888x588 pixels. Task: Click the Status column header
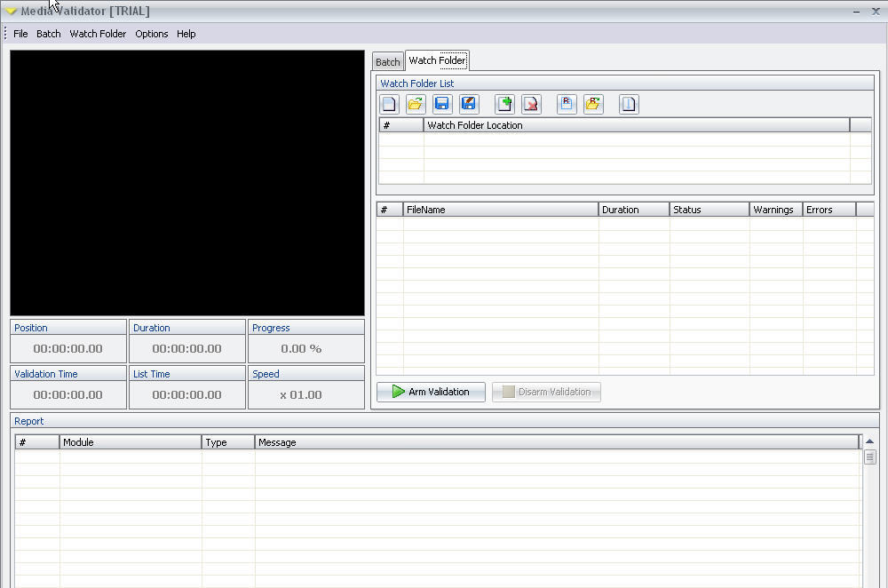(x=709, y=210)
